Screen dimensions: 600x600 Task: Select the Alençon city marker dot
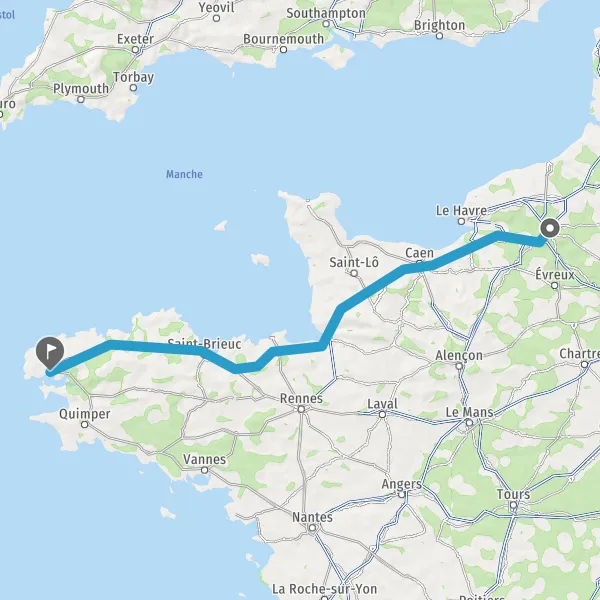click(x=459, y=366)
